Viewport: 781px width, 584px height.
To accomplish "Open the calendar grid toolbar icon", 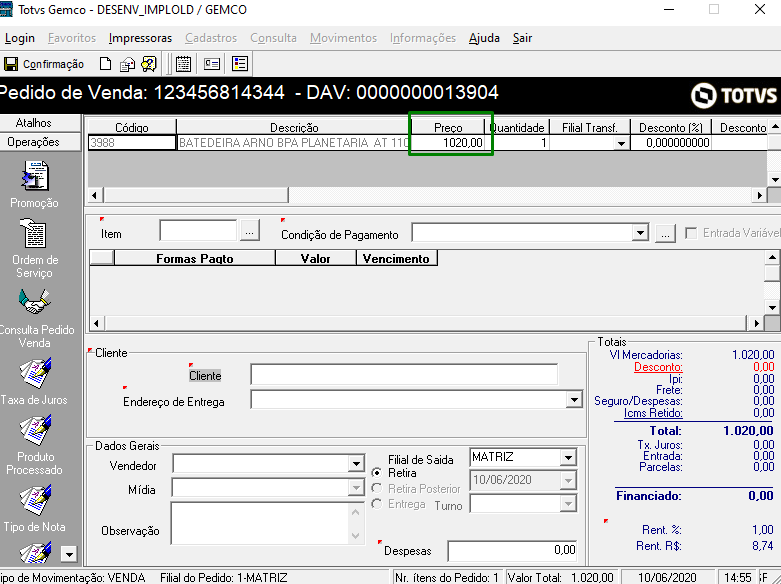I will 183,64.
